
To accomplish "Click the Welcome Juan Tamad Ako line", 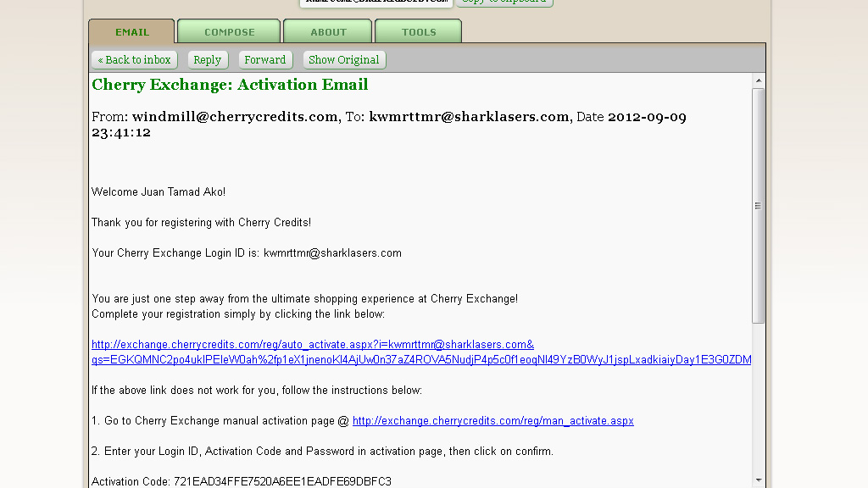I will click(x=159, y=192).
